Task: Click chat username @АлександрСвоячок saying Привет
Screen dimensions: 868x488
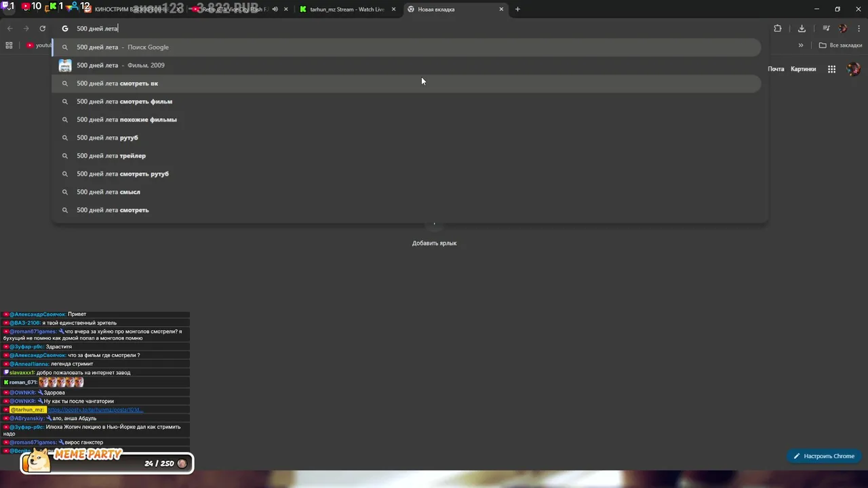Action: [37, 314]
